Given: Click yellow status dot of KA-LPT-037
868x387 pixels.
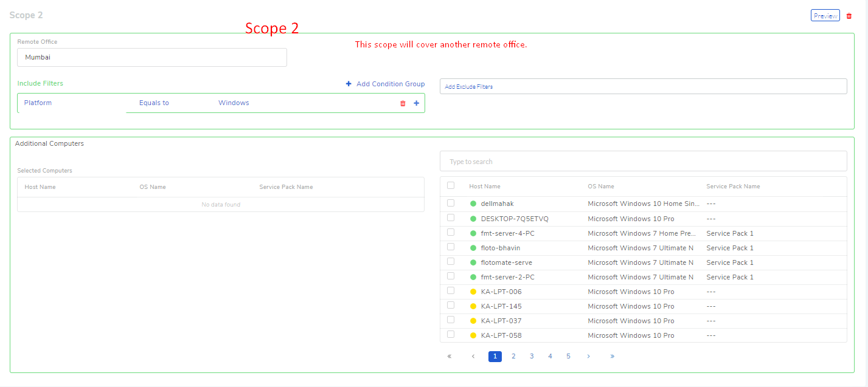Looking at the screenshot, I should point(473,321).
